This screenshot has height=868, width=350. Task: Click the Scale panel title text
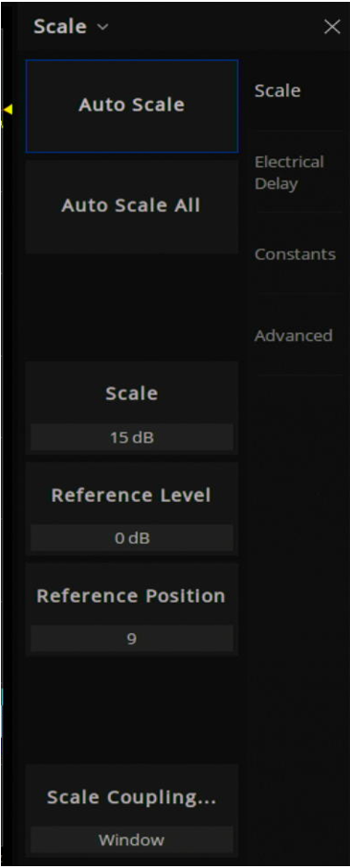pos(60,27)
